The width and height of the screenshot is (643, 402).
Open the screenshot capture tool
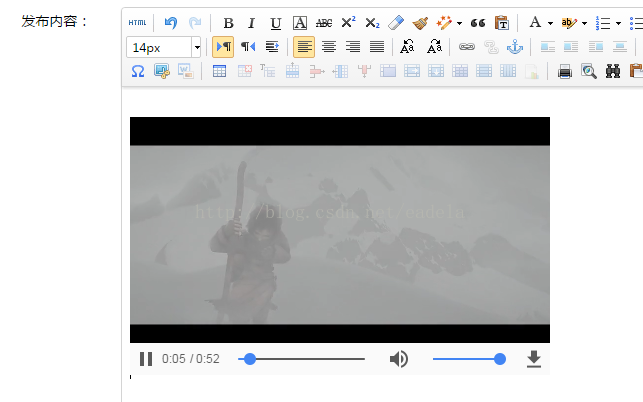(x=162, y=71)
